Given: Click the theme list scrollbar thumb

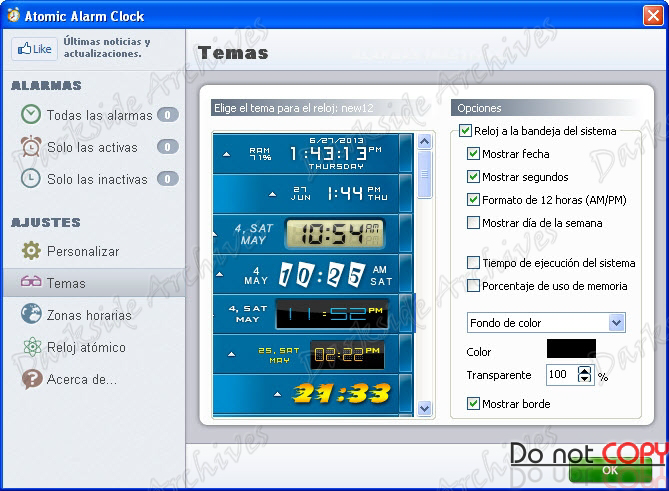Looking at the screenshot, I should pyautogui.click(x=425, y=174).
